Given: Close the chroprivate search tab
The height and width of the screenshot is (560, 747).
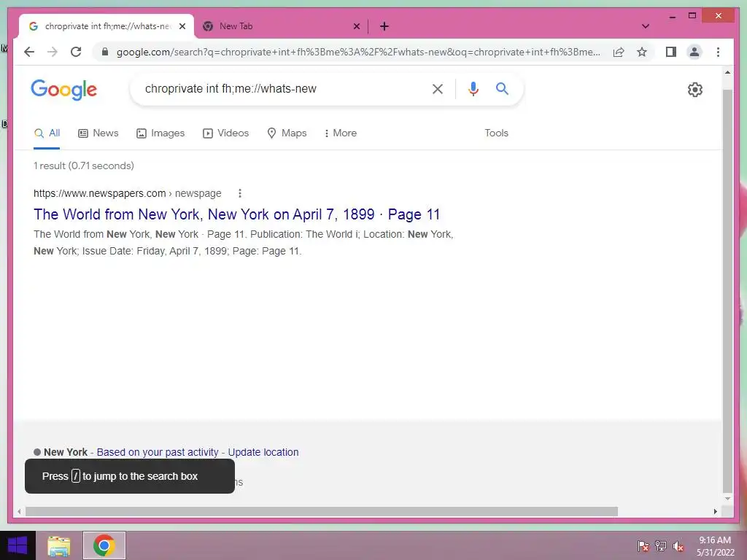Looking at the screenshot, I should [182, 26].
